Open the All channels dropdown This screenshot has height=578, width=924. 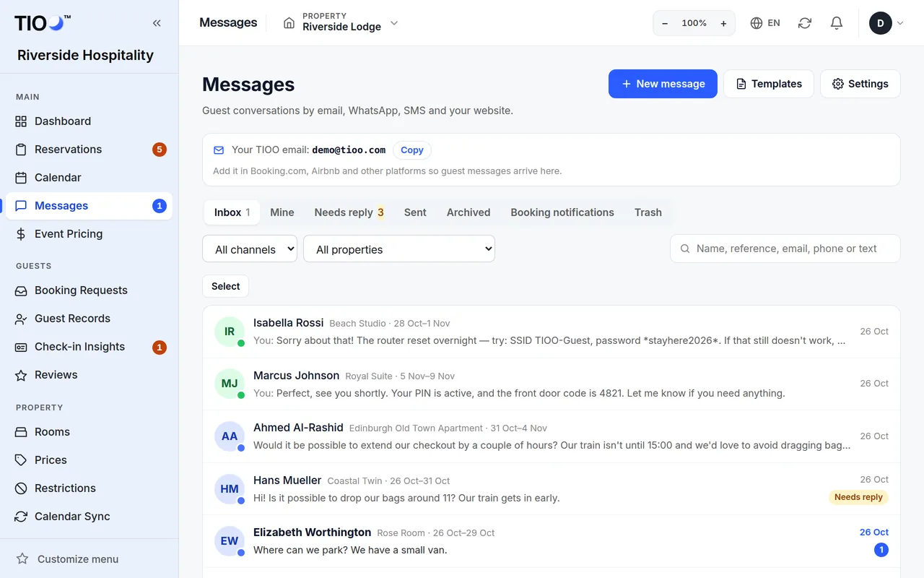click(250, 249)
